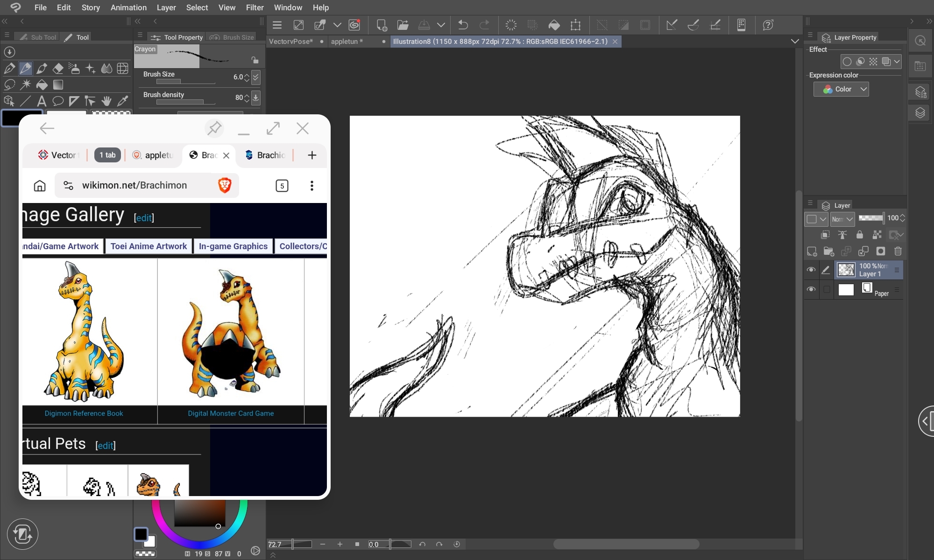Open the Filter menu
Image resolution: width=934 pixels, height=560 pixels.
point(255,7)
